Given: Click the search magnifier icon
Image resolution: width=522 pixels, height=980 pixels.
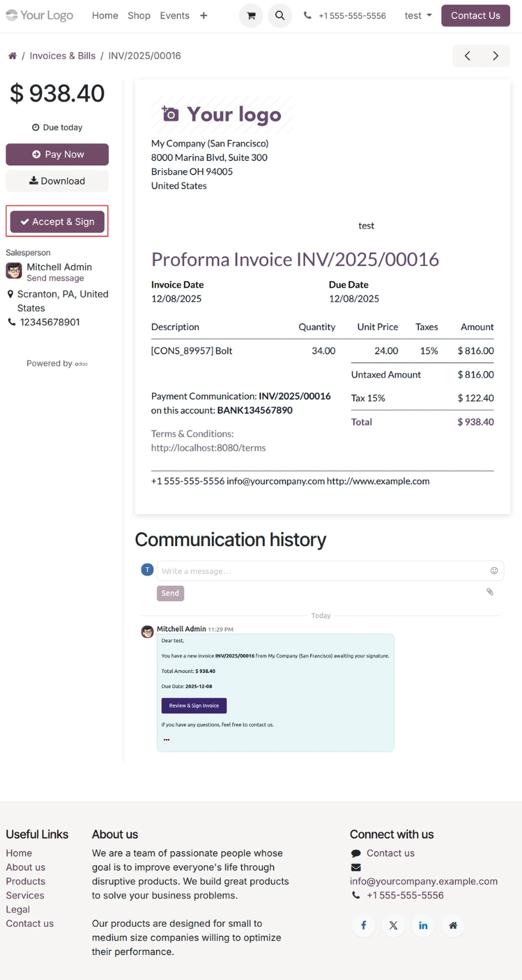Looking at the screenshot, I should pyautogui.click(x=279, y=16).
